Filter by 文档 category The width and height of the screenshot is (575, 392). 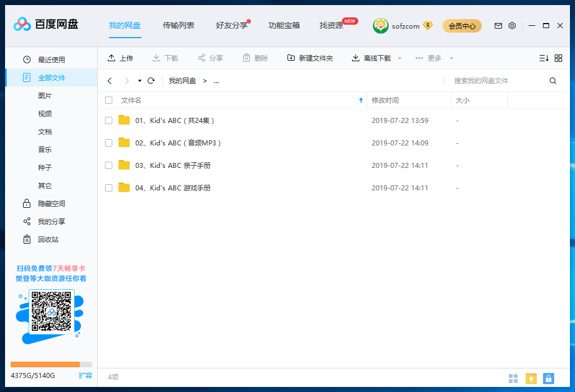point(45,131)
